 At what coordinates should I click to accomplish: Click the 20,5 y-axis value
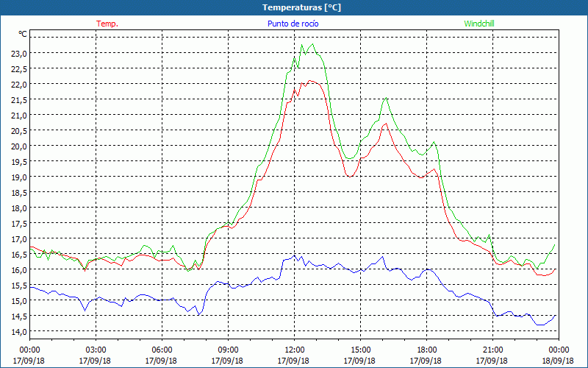[x=19, y=131]
